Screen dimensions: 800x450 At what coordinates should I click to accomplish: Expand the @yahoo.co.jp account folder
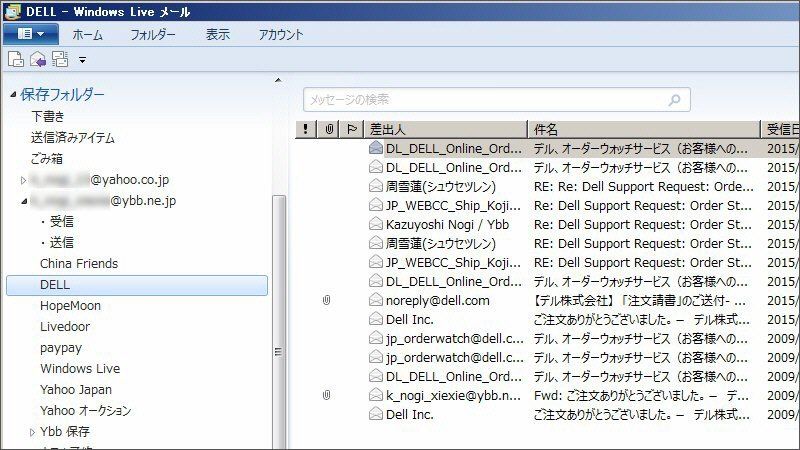tap(23, 180)
